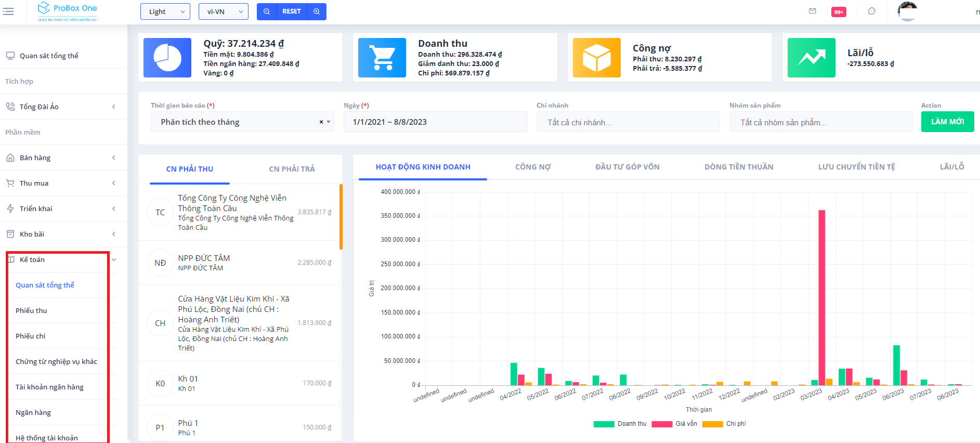Image resolution: width=980 pixels, height=443 pixels.
Task: Click the Ngày date range field
Action: 435,122
